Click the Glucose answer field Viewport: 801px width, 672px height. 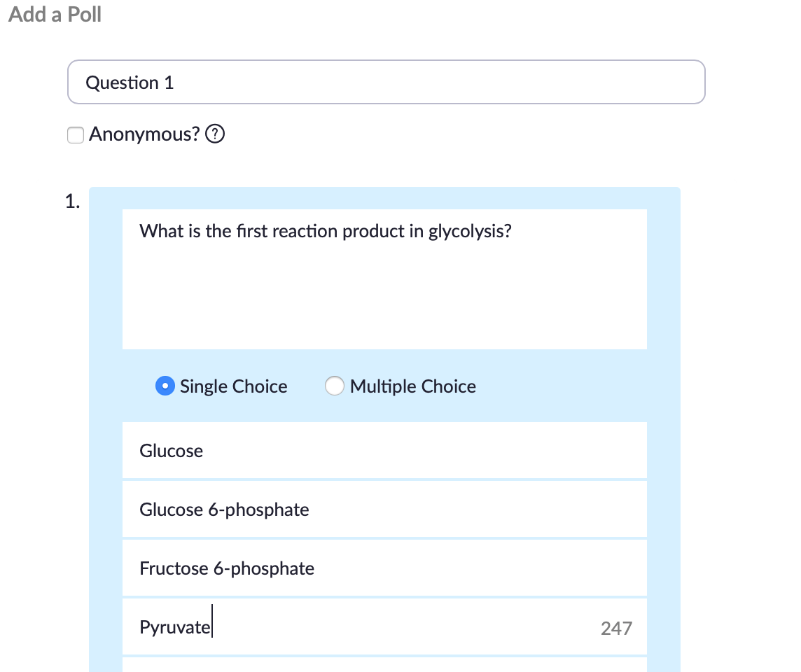pyautogui.click(x=384, y=451)
